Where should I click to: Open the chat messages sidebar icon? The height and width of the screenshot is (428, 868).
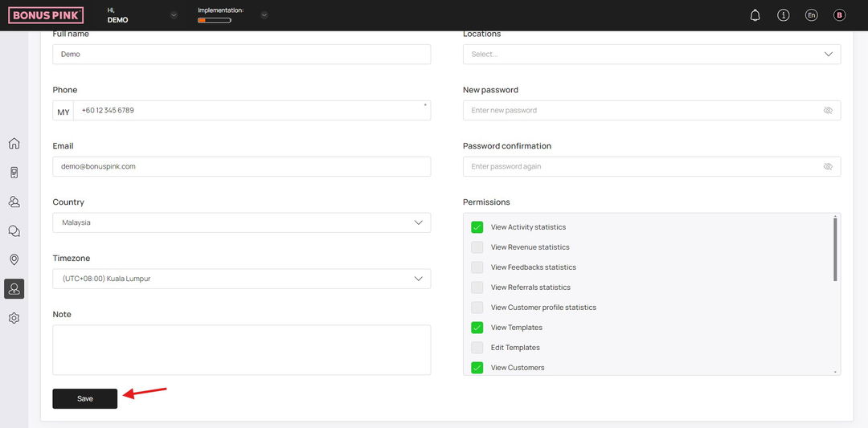click(14, 230)
